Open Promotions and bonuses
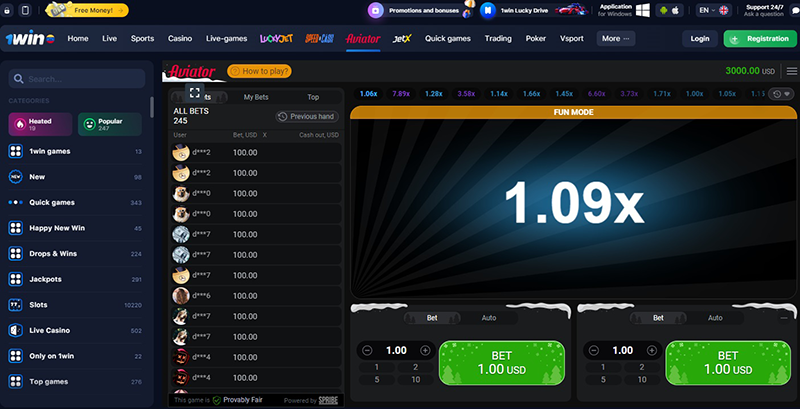800x409 pixels. (421, 10)
